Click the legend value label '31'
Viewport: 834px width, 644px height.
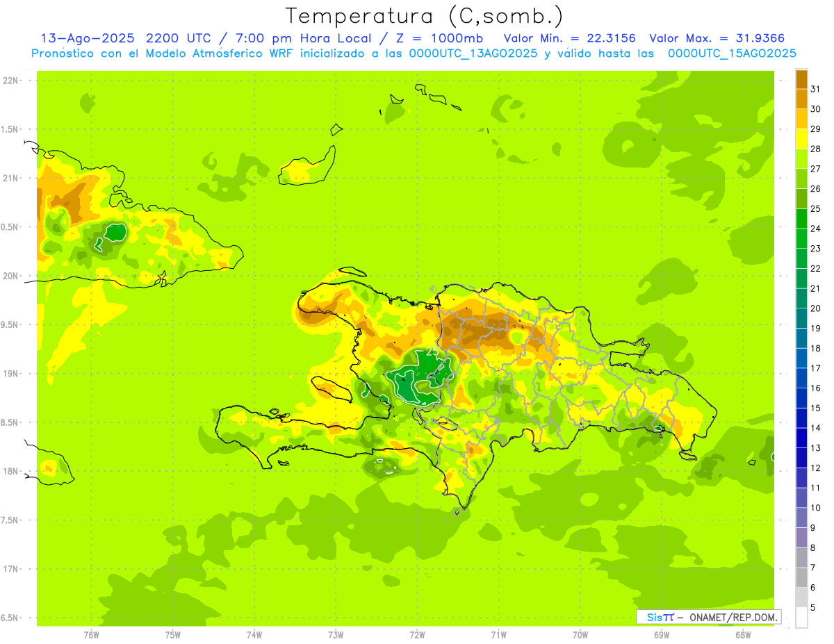815,89
